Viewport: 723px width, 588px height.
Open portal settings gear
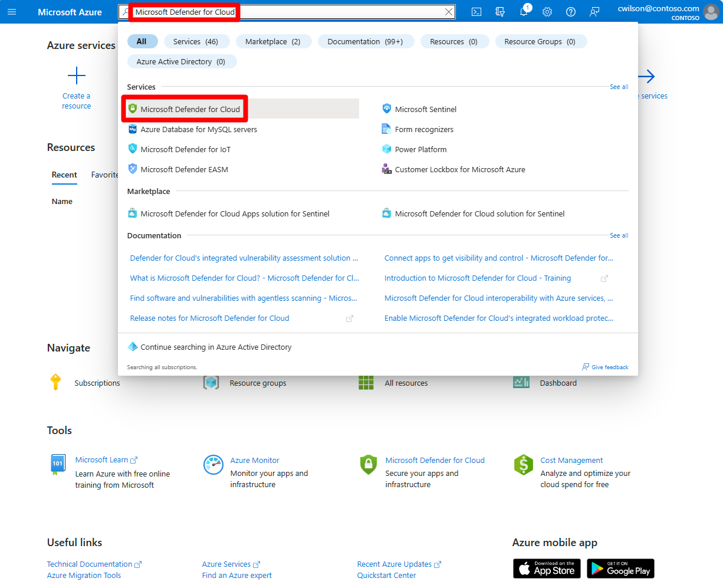point(547,12)
